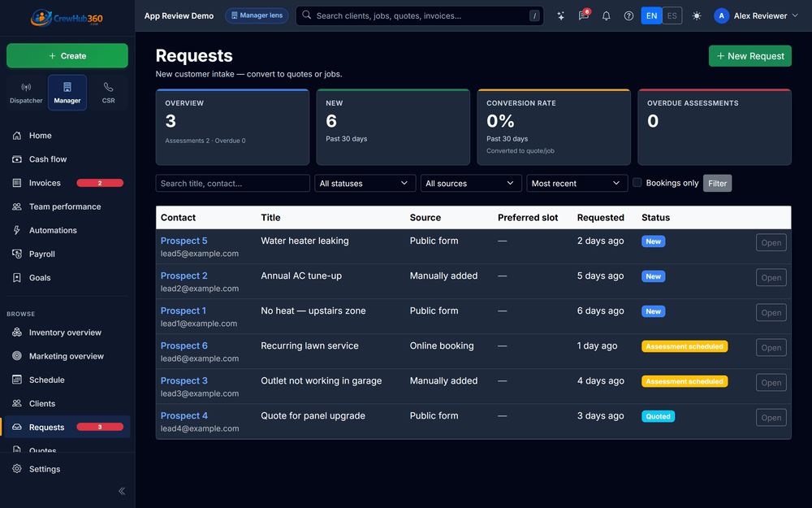The height and width of the screenshot is (508, 812).
Task: Open Prospect 6 contact link
Action: (184, 345)
